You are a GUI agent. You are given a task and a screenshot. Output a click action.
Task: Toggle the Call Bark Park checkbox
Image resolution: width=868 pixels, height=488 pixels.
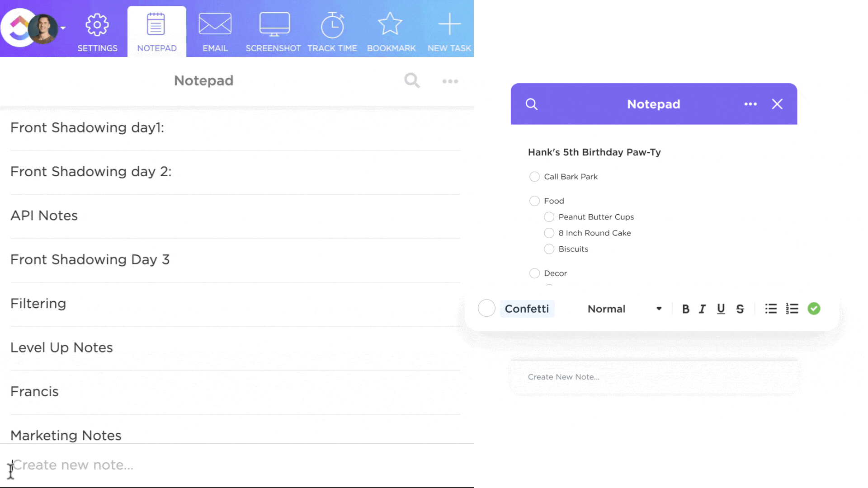533,176
